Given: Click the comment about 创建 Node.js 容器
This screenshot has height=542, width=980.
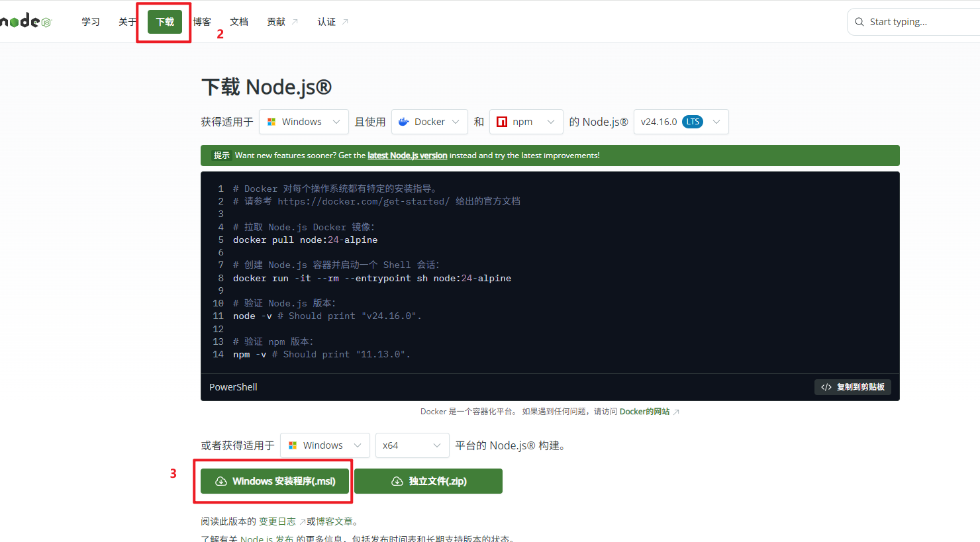Looking at the screenshot, I should [x=336, y=265].
